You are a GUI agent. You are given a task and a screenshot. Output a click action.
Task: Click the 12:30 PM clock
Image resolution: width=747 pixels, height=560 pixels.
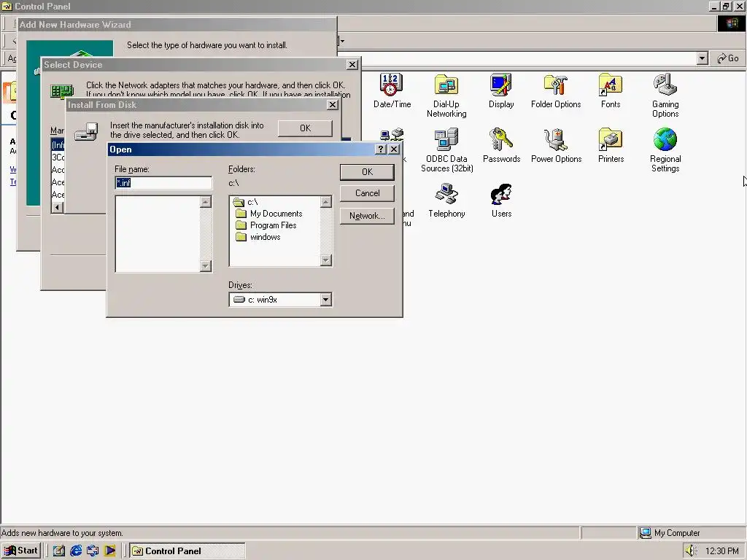pos(721,551)
